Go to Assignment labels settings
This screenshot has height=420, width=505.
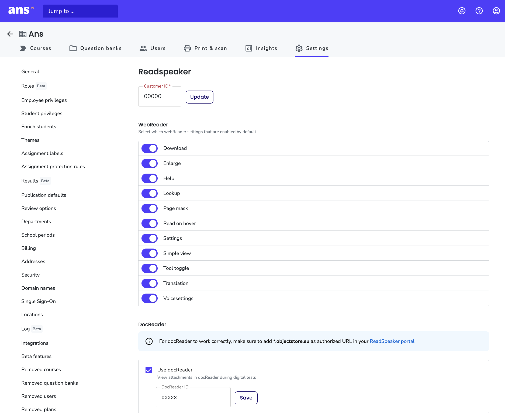tap(42, 153)
